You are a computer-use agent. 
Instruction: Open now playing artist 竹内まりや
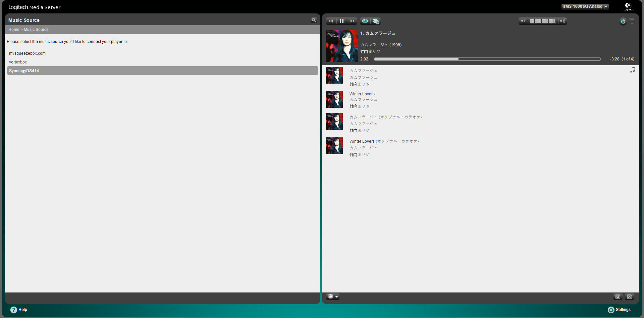pos(370,51)
